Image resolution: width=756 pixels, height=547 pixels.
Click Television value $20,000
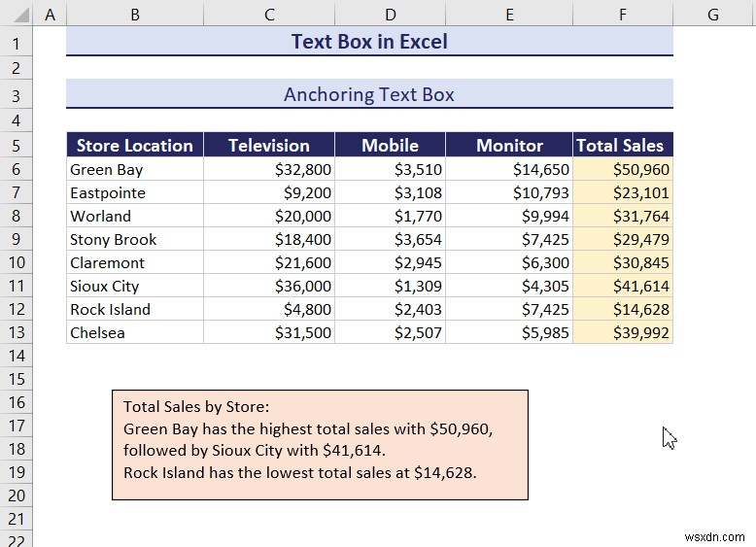[x=269, y=216]
